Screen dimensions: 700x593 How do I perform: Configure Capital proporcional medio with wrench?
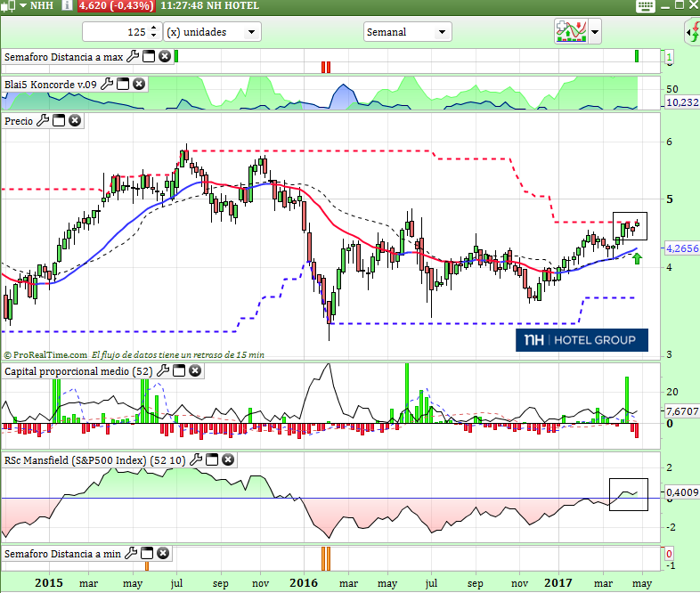[163, 370]
